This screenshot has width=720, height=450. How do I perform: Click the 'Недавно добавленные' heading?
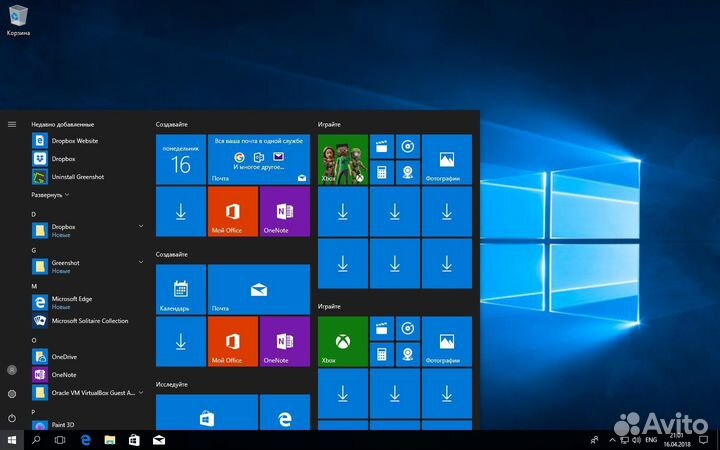pyautogui.click(x=62, y=124)
